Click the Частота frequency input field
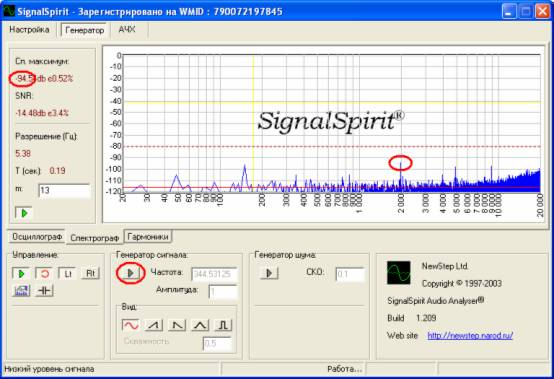This screenshot has height=379, width=554. point(214,274)
